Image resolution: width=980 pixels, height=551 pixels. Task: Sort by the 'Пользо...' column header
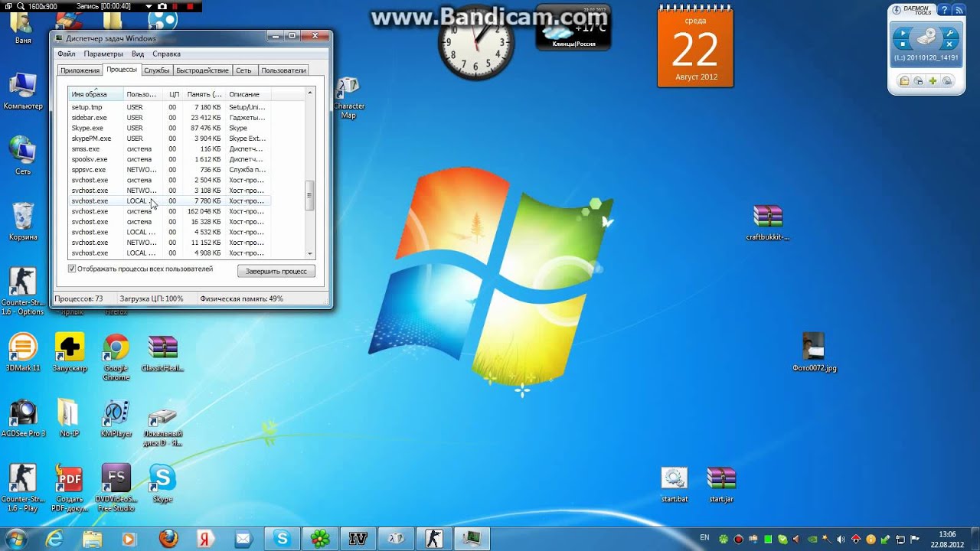point(144,94)
